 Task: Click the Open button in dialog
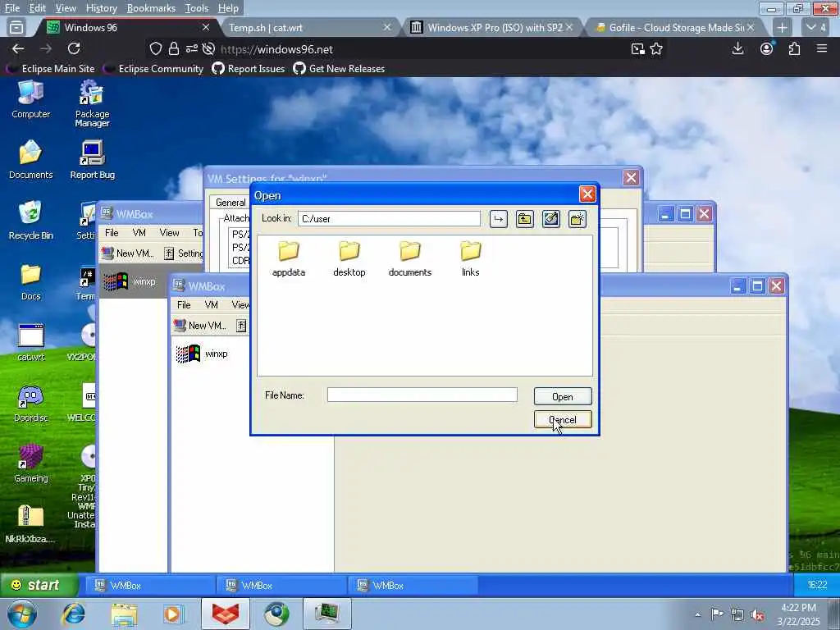563,396
